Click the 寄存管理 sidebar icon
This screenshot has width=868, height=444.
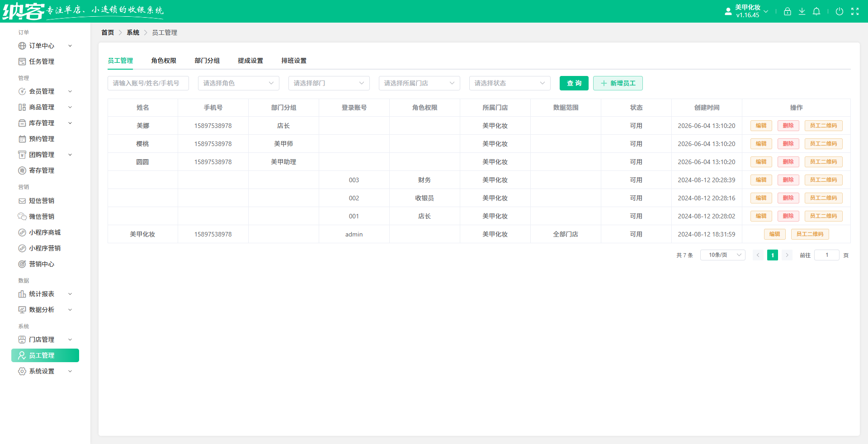(x=22, y=170)
